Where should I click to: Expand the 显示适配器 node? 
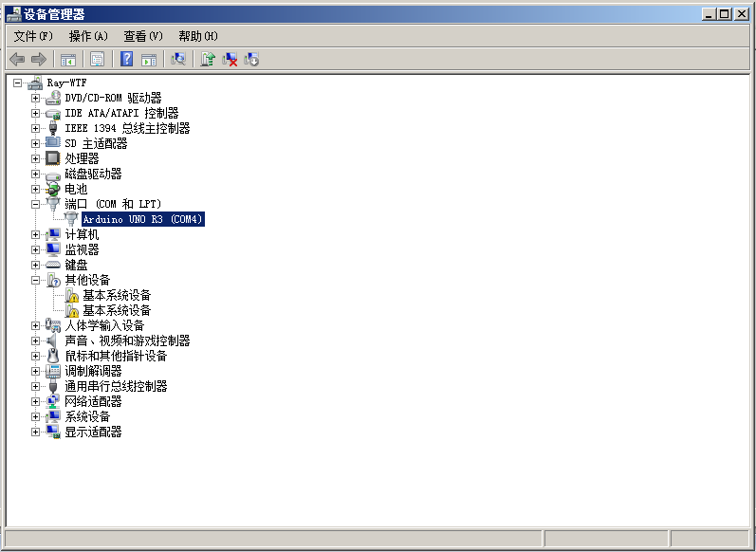(x=35, y=432)
